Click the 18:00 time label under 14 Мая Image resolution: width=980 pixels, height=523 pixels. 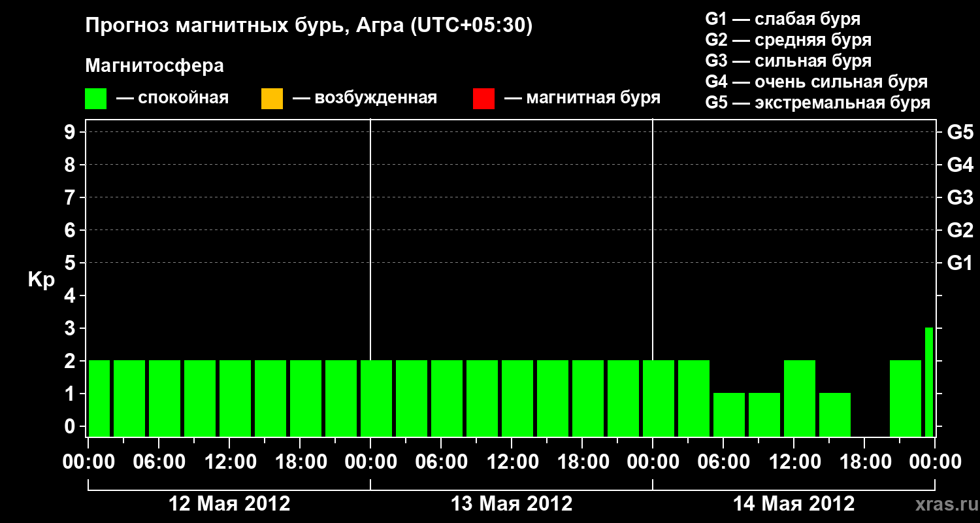[x=864, y=462]
